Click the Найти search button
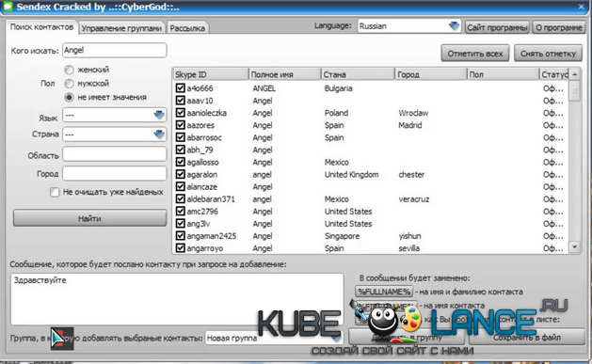Screen dimensions: 592x364 89,218
